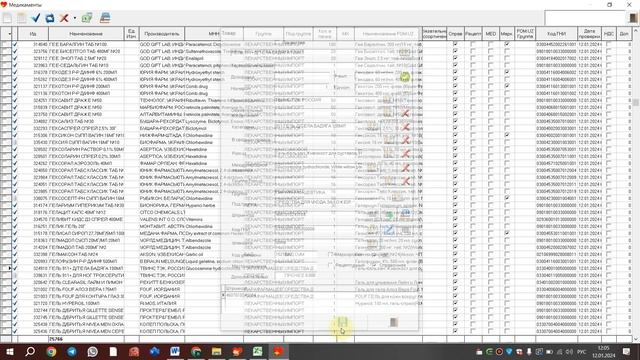The width and height of the screenshot is (640, 360).
Task: Select the ГЕЕ БИСЕПТОЛ ТАБ 480МГ №20 row name
Action: click(x=84, y=51)
